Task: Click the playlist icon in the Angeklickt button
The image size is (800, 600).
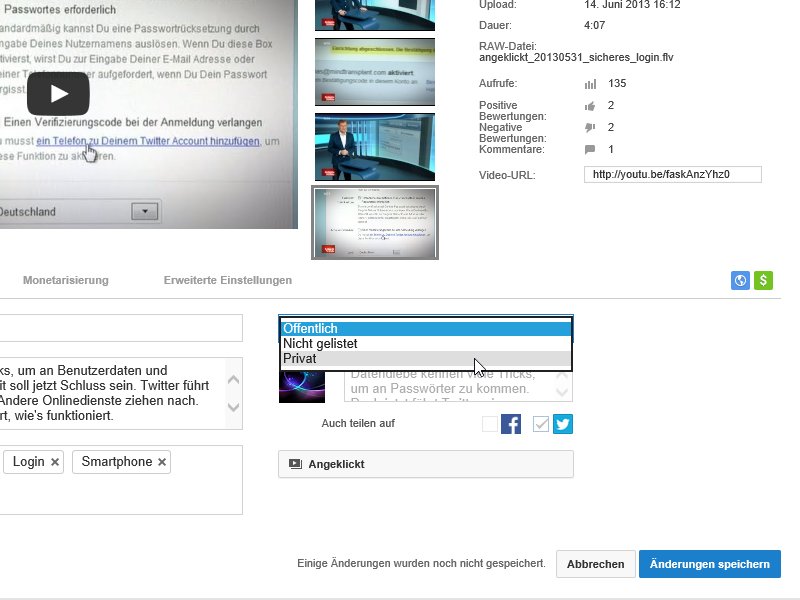Action: click(295, 464)
